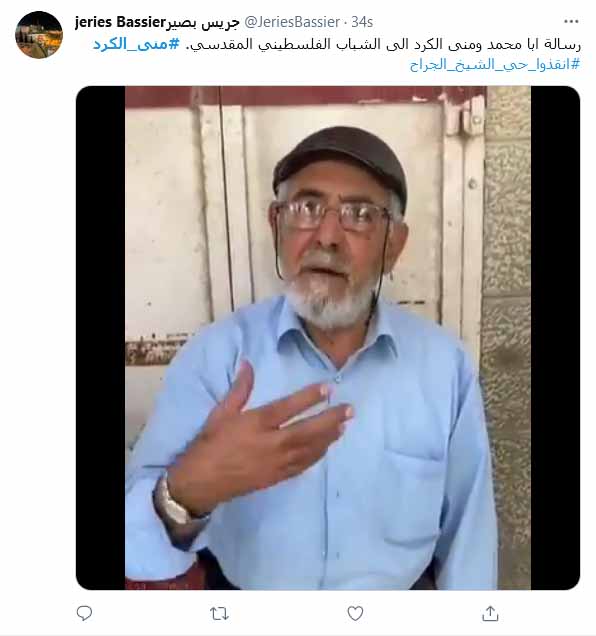Open the reply speech bubble icon
This screenshot has width=596, height=636.
coord(84,613)
